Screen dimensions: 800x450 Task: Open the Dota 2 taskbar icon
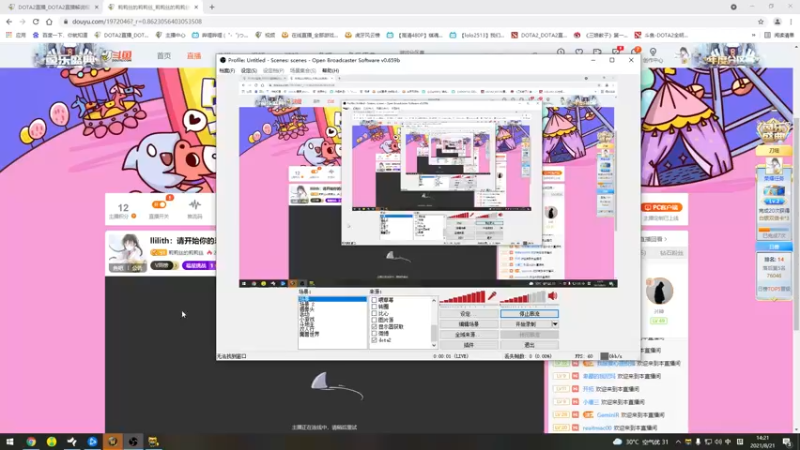point(113,442)
